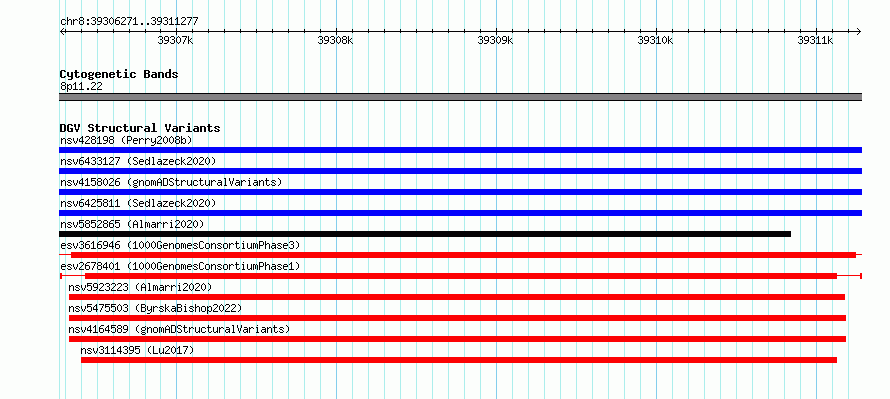Open nsv4158026 (gnomADStructuralVariants) label
The height and width of the screenshot is (399, 890).
click(171, 182)
